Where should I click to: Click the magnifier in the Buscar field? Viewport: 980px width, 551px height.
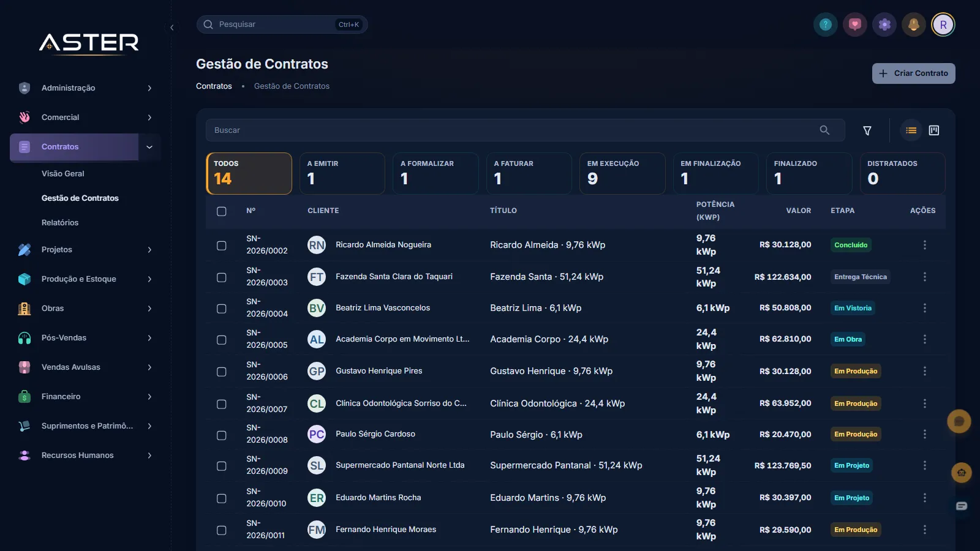tap(824, 130)
